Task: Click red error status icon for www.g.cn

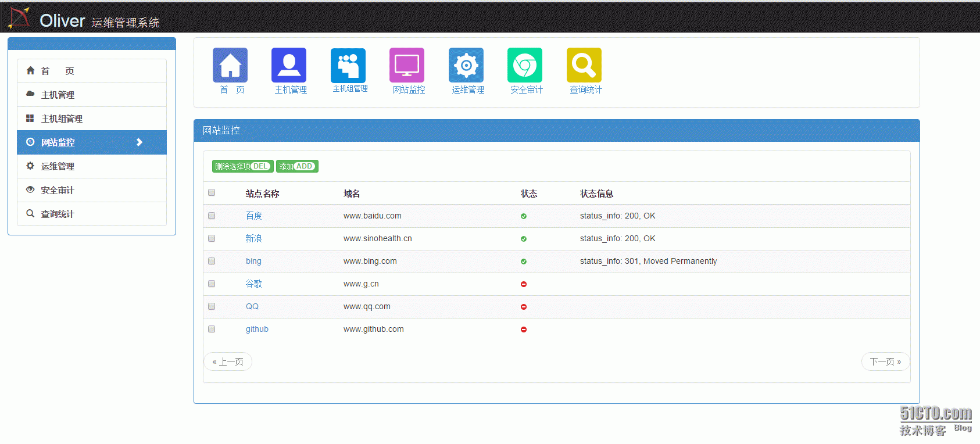Action: click(524, 284)
